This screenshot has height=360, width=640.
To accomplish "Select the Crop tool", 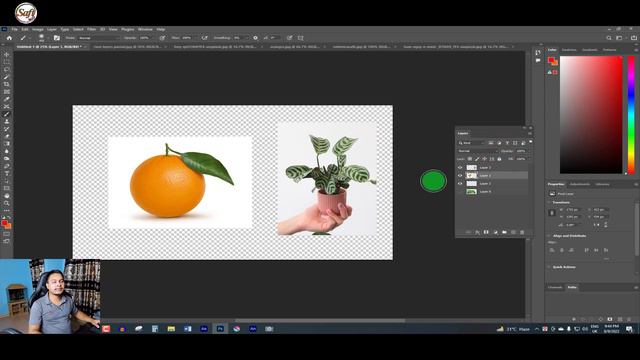I will click(x=7, y=84).
